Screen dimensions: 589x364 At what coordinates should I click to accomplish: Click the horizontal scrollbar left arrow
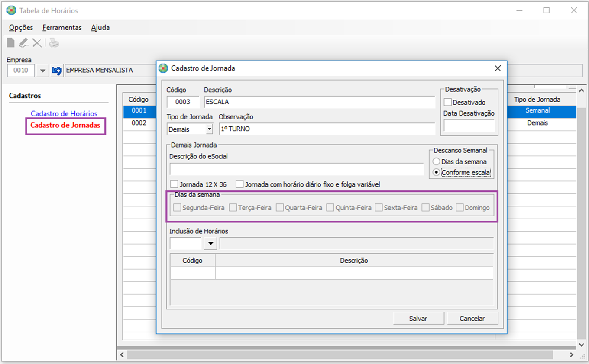[x=122, y=354]
